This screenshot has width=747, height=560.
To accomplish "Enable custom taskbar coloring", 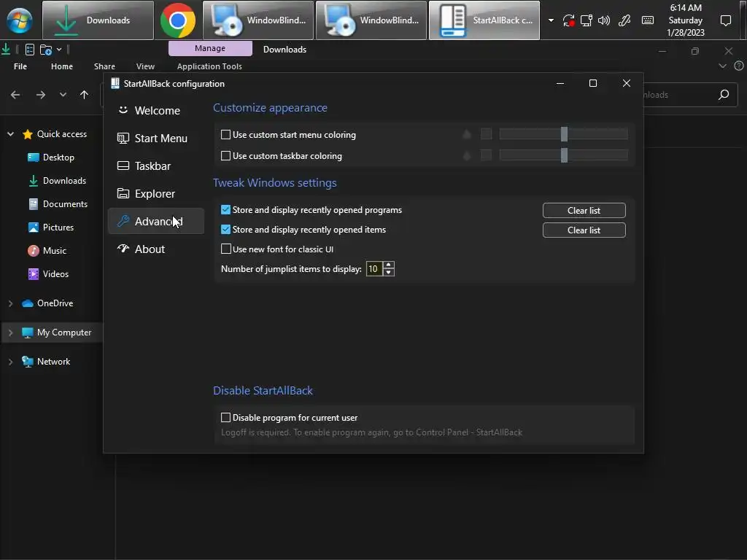I will (x=226, y=156).
